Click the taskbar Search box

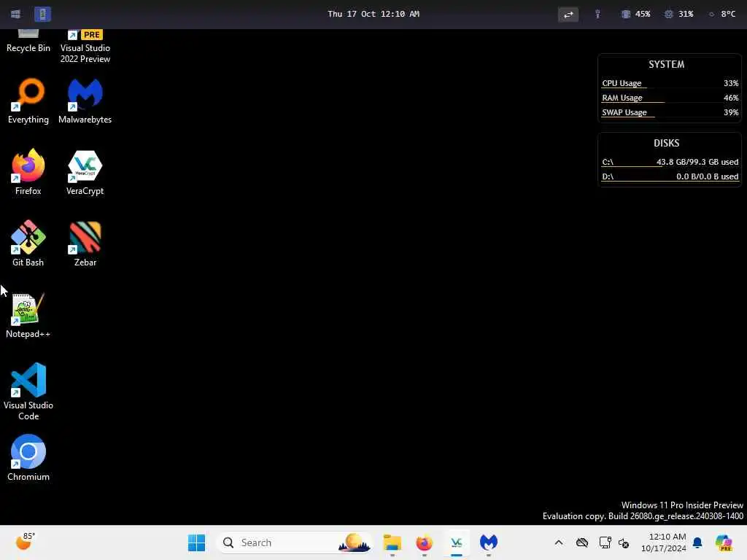pyautogui.click(x=295, y=542)
